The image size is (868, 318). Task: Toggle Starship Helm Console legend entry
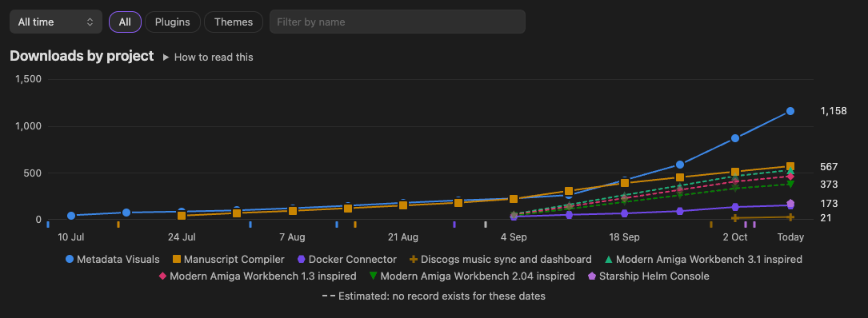tap(648, 276)
